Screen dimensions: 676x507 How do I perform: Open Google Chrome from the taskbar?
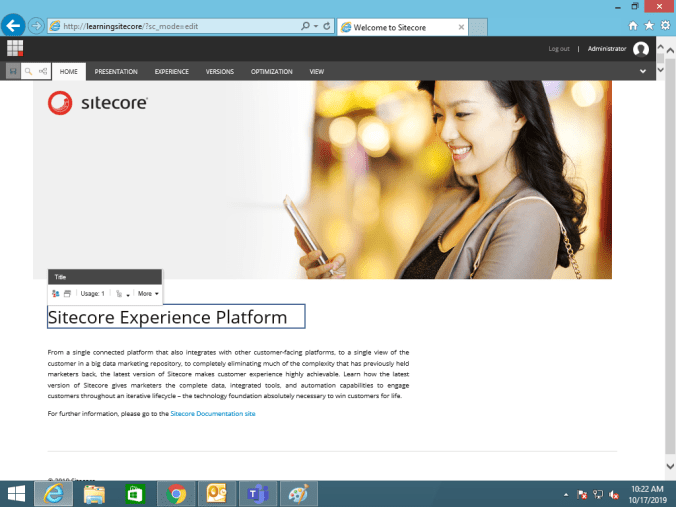(177, 493)
